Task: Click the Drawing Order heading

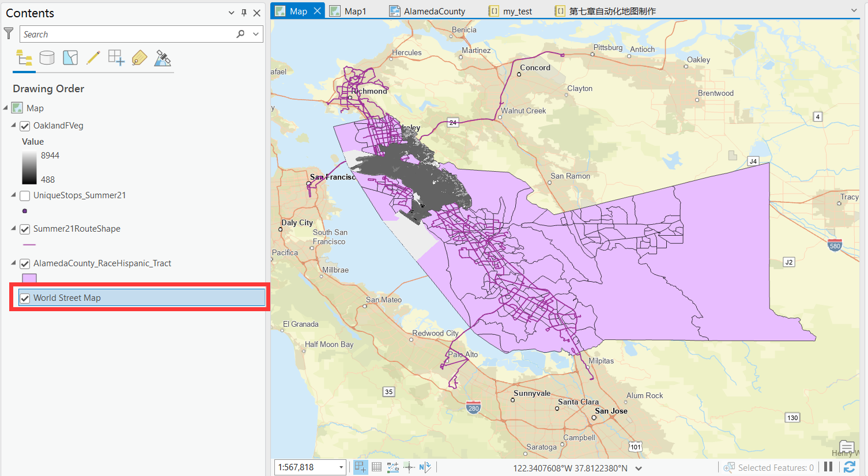Action: (48, 88)
